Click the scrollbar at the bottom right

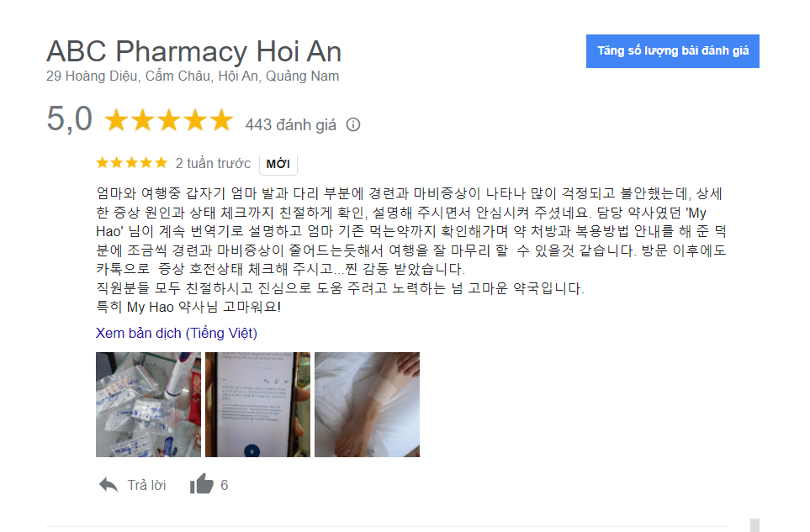tap(754, 524)
